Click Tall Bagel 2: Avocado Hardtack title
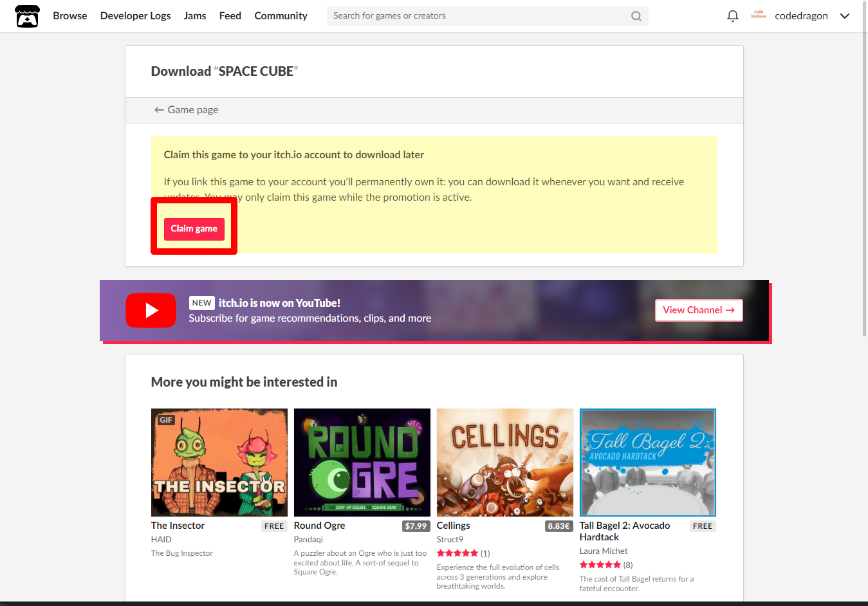 click(625, 531)
